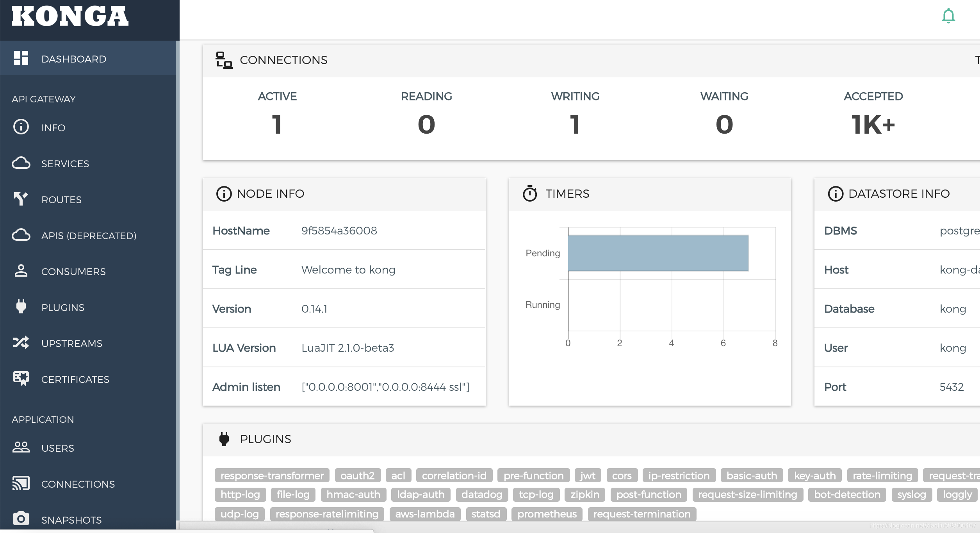Click the Connections cast icon in sidebar
This screenshot has width=980, height=533.
[21, 483]
